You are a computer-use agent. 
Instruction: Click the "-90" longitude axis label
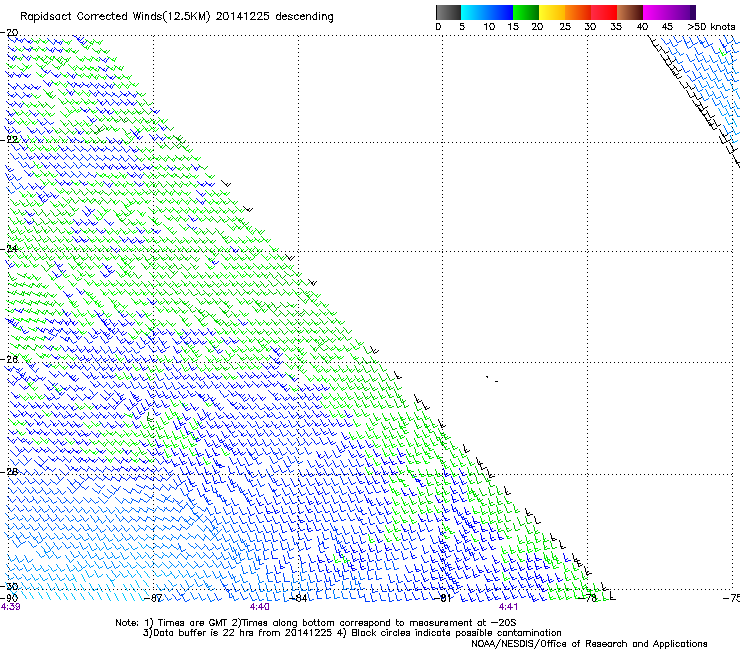[x=9, y=598]
